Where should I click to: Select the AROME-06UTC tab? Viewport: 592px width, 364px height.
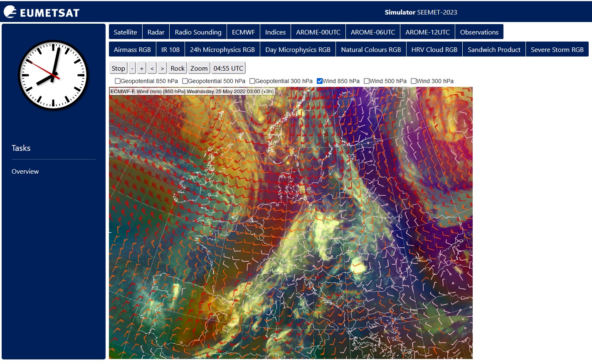point(373,32)
